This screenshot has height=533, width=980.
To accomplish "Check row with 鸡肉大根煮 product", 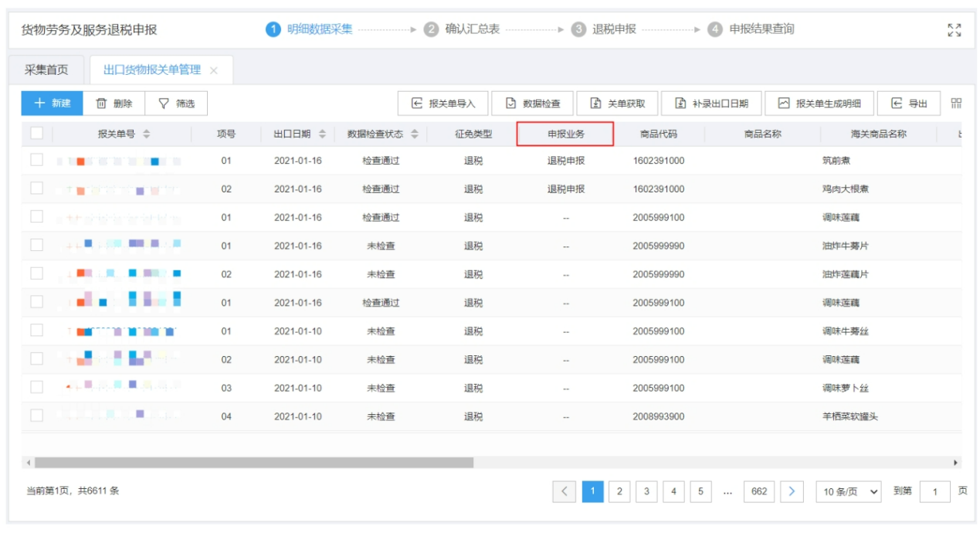I will pyautogui.click(x=36, y=188).
